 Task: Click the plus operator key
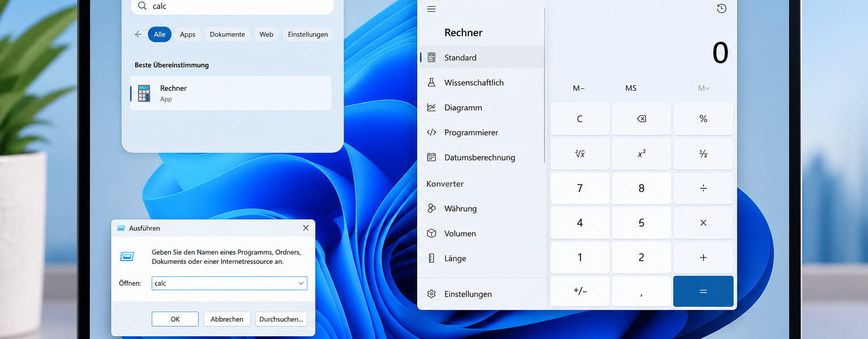[704, 257]
